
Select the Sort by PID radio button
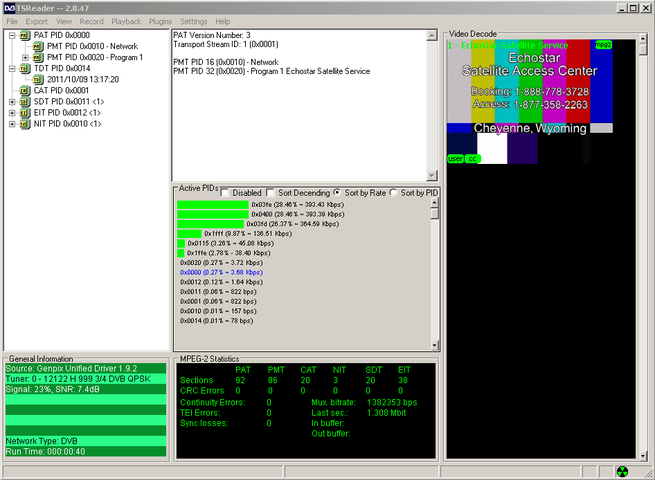(x=393, y=193)
